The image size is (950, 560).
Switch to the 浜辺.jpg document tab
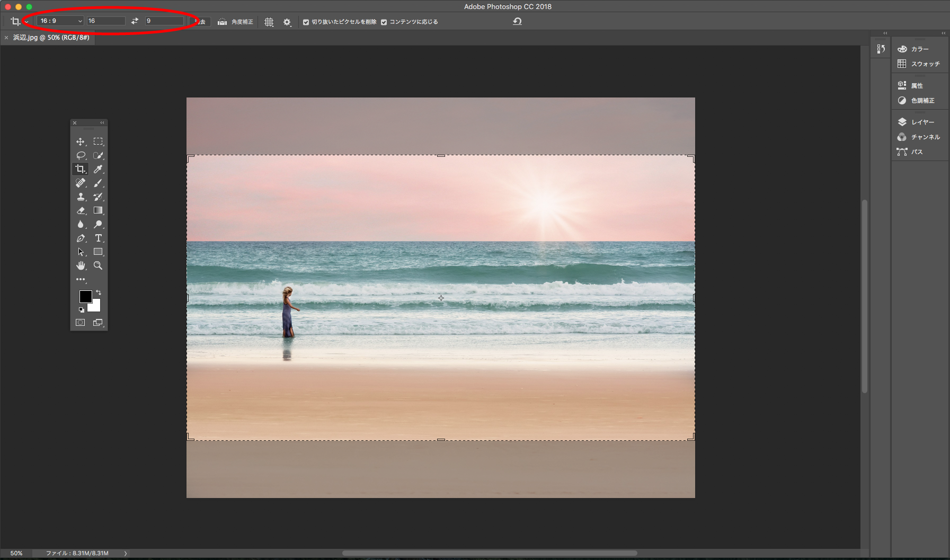click(x=51, y=38)
